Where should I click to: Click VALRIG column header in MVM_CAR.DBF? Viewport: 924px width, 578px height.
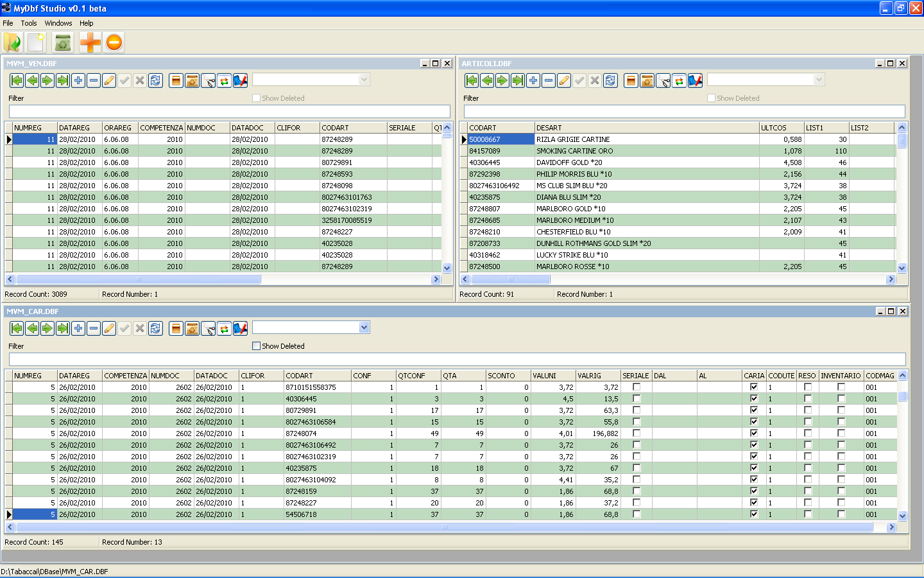click(598, 376)
